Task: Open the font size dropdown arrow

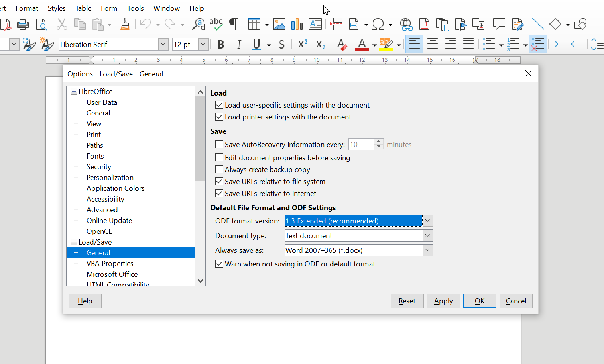Action: (x=203, y=44)
